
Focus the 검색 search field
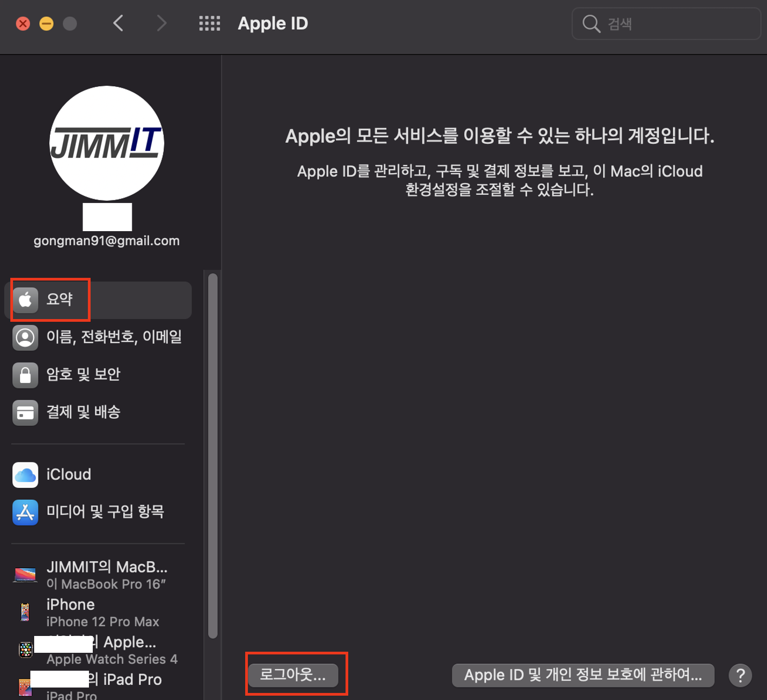(x=666, y=24)
